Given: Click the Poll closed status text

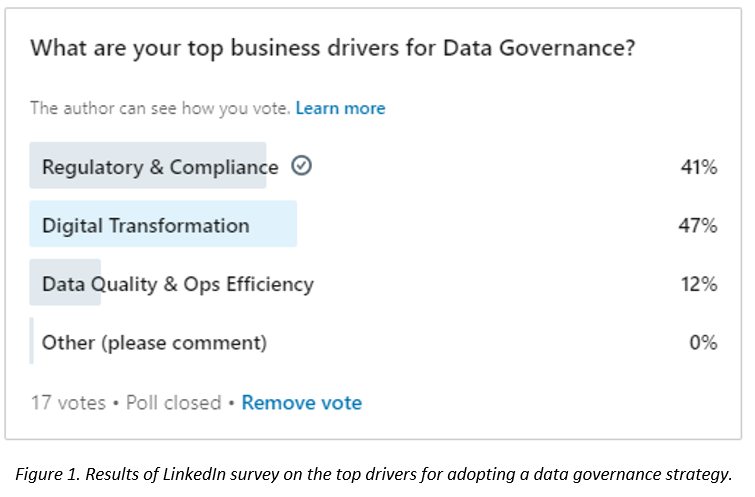Looking at the screenshot, I should [x=173, y=403].
